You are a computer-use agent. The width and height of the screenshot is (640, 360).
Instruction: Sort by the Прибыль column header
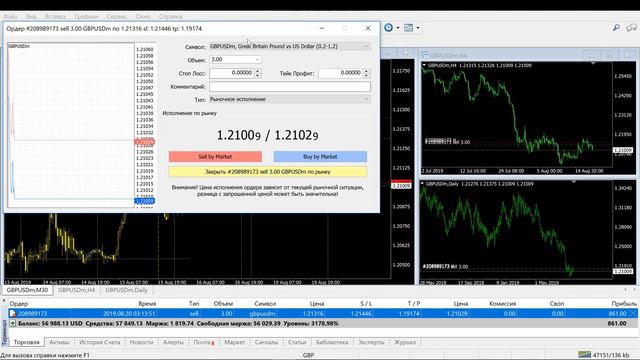coord(624,304)
